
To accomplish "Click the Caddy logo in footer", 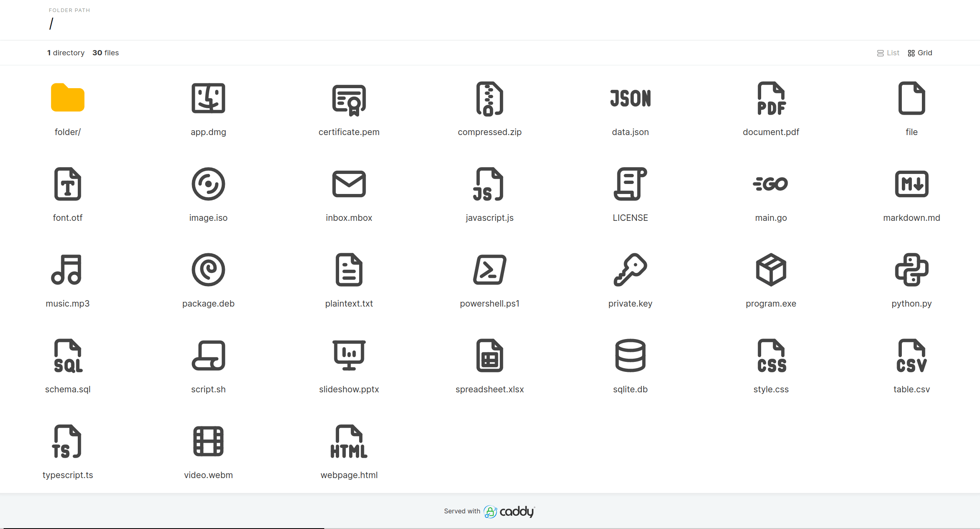I will tap(509, 511).
